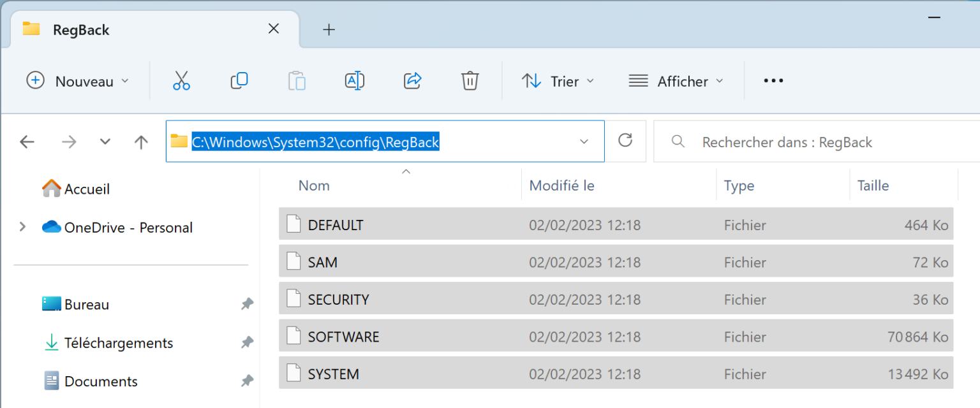
Task: Delete selection with the trash icon
Action: (x=470, y=80)
